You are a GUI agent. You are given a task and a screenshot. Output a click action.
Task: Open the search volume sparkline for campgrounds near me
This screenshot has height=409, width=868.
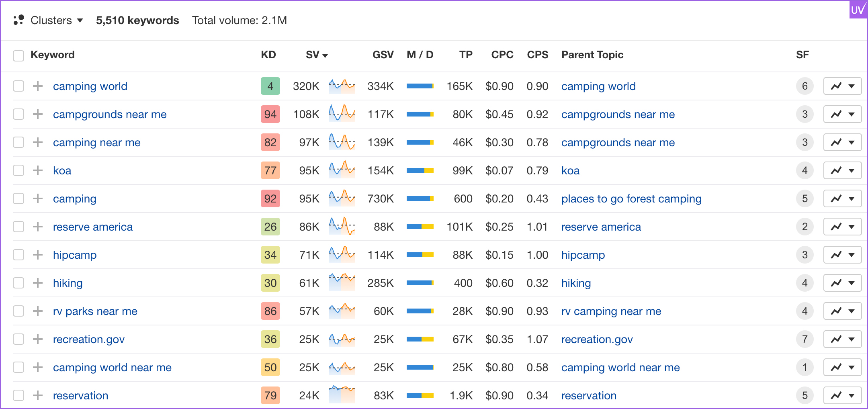tap(342, 114)
